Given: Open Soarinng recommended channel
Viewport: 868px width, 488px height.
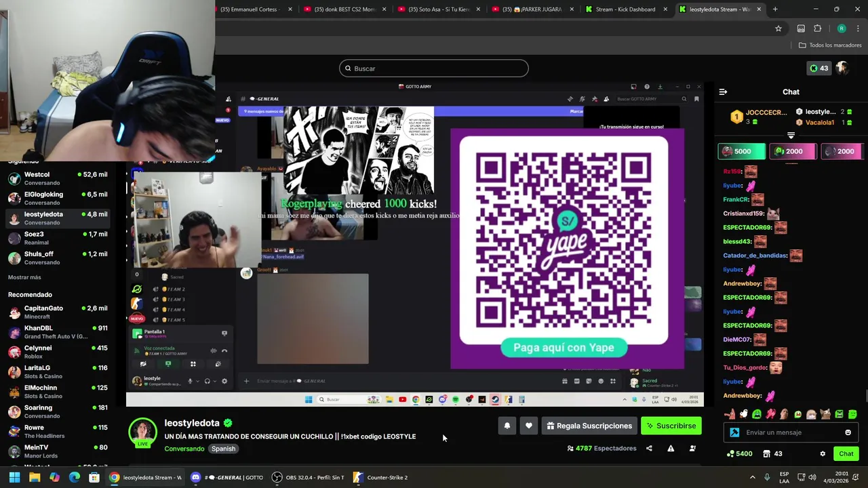Looking at the screenshot, I should pos(58,411).
